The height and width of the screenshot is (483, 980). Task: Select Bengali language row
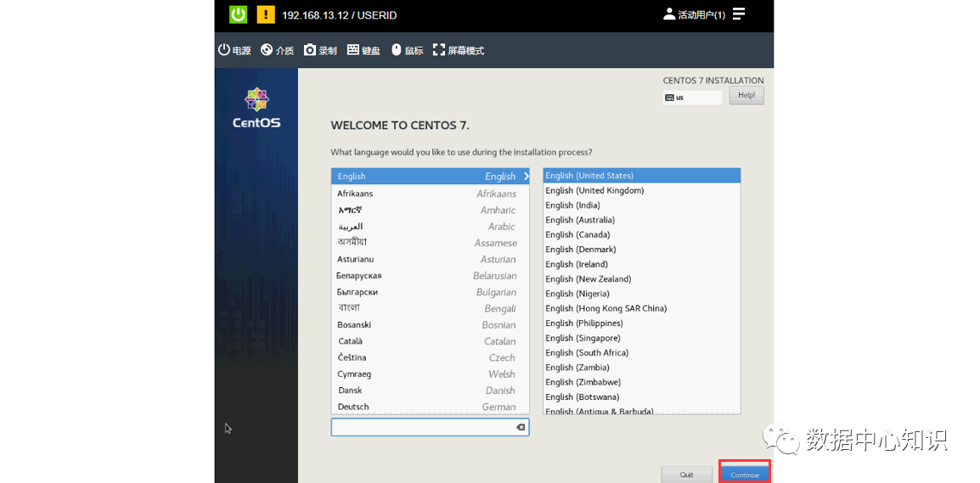pos(430,308)
